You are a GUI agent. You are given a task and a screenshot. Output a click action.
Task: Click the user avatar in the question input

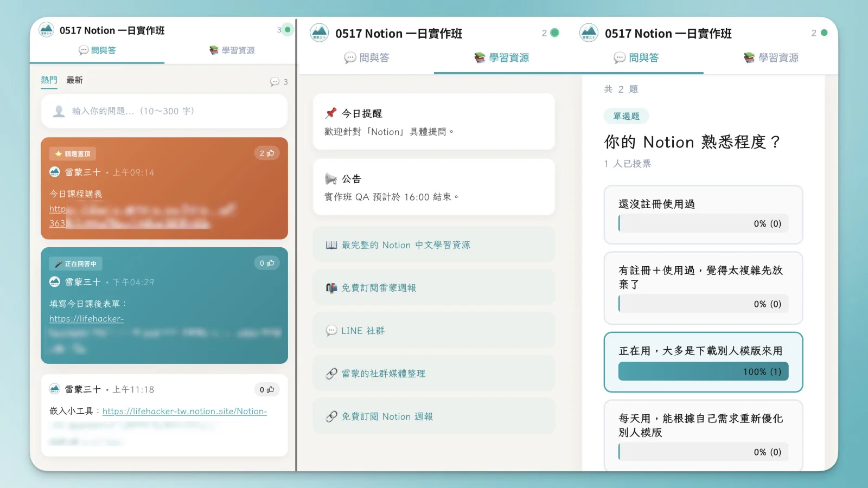click(59, 111)
